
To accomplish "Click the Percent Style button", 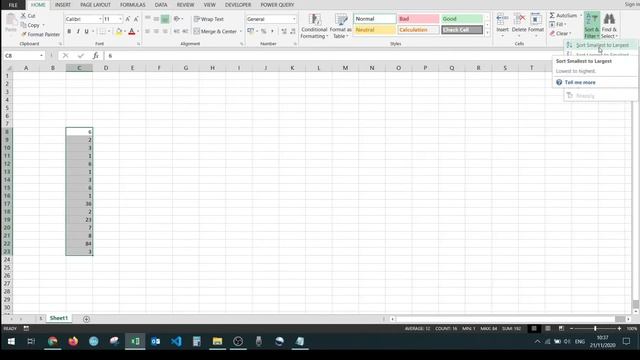I will pos(264,31).
